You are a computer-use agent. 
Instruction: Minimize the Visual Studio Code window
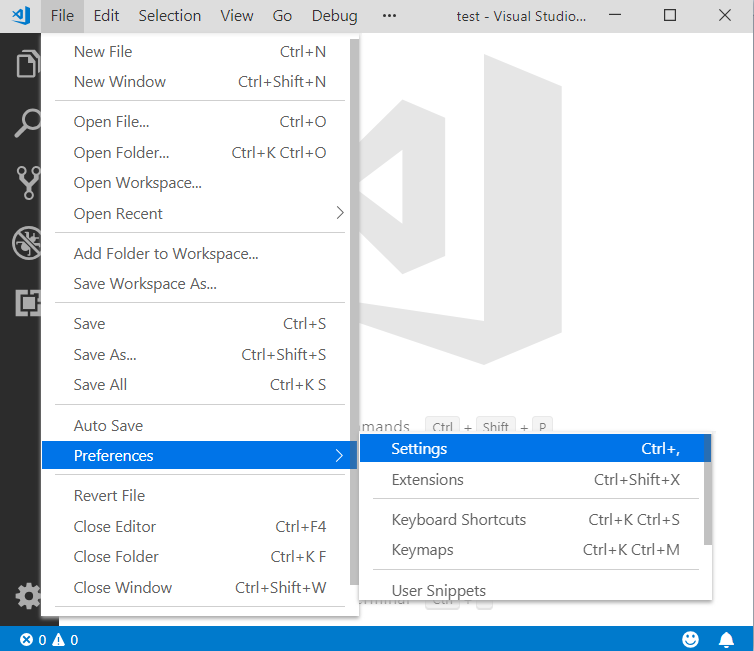tap(615, 16)
